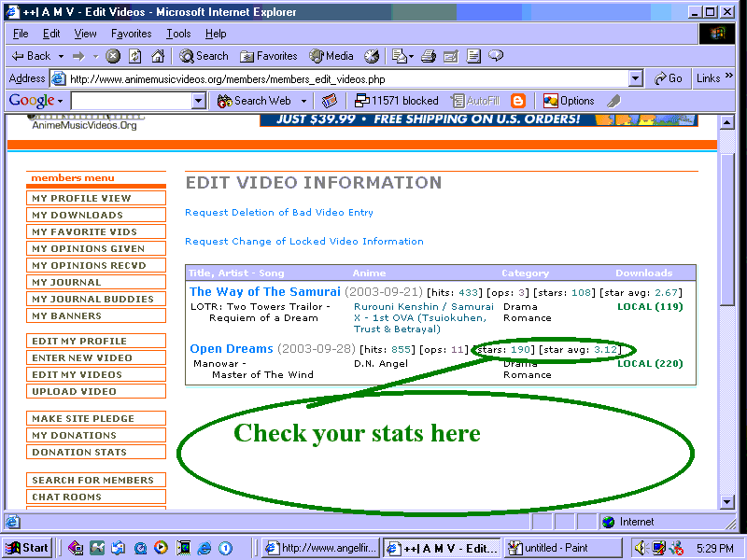Screen dimensions: 747x560
Task: Click 'Request Deletion of Bad Video Entry' link
Action: [x=279, y=213]
